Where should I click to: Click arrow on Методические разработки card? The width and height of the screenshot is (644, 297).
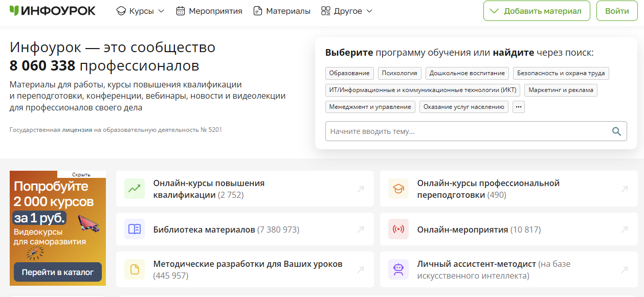tap(361, 270)
